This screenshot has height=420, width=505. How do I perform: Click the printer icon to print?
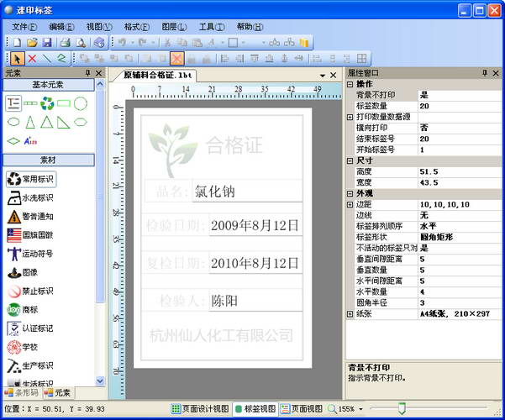[66, 42]
